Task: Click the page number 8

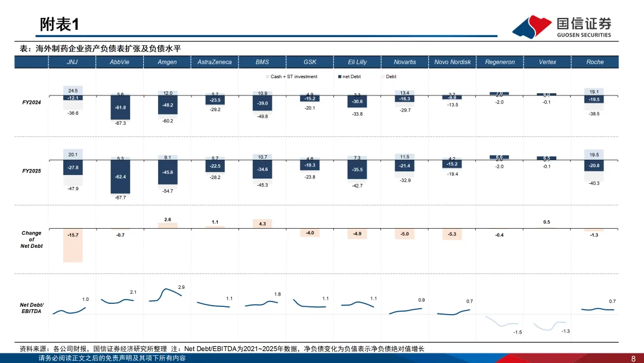Action: 633,358
